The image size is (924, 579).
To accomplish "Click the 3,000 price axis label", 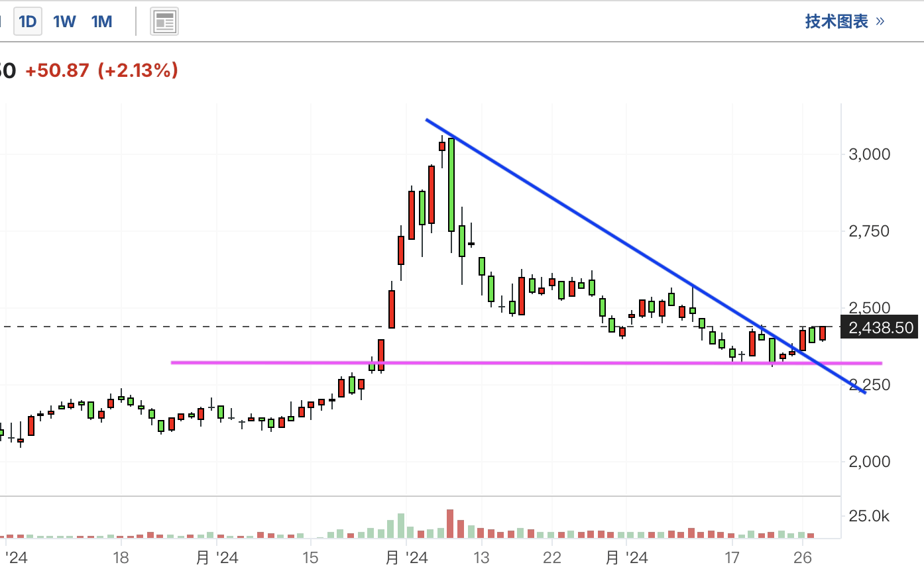I will [869, 154].
